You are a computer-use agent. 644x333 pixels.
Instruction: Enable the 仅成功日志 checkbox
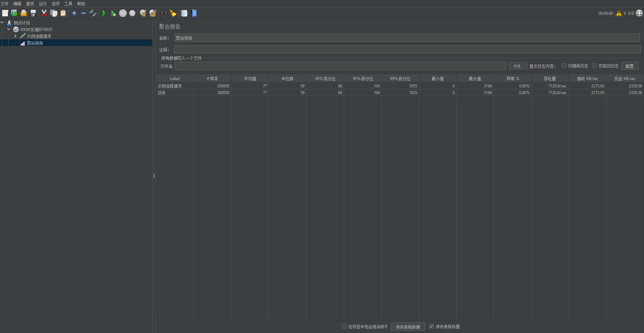(594, 66)
